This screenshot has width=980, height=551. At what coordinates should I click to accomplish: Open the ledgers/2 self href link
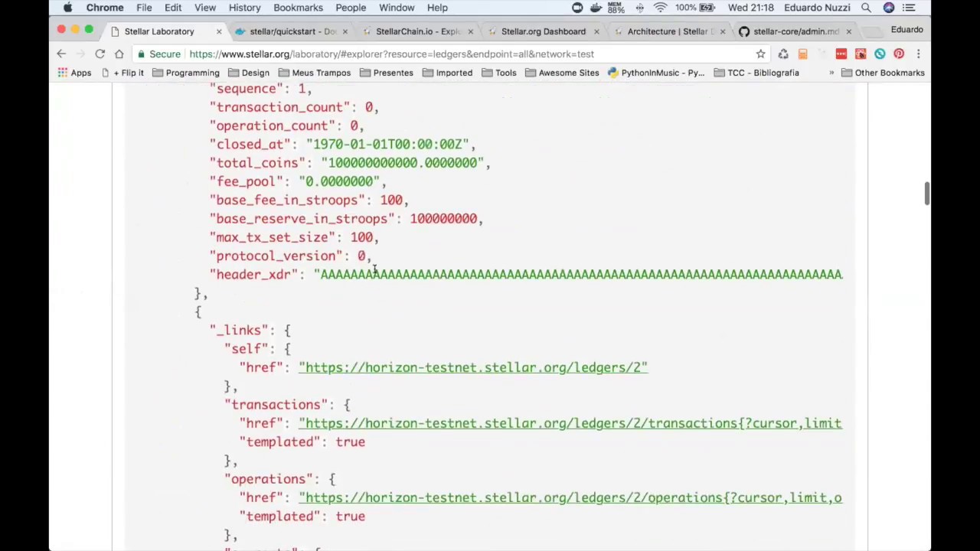click(473, 368)
